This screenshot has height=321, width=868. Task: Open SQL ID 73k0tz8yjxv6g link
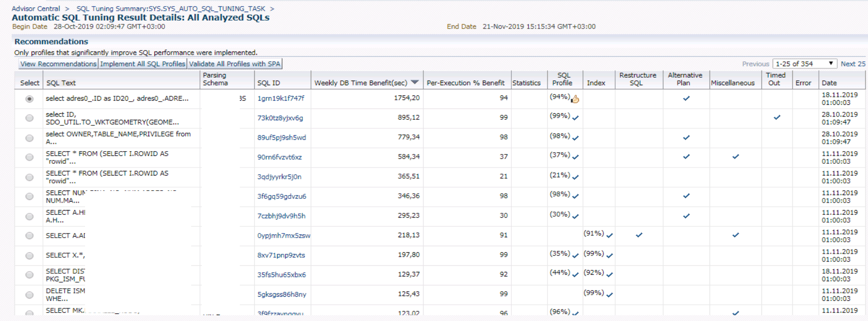[280, 118]
